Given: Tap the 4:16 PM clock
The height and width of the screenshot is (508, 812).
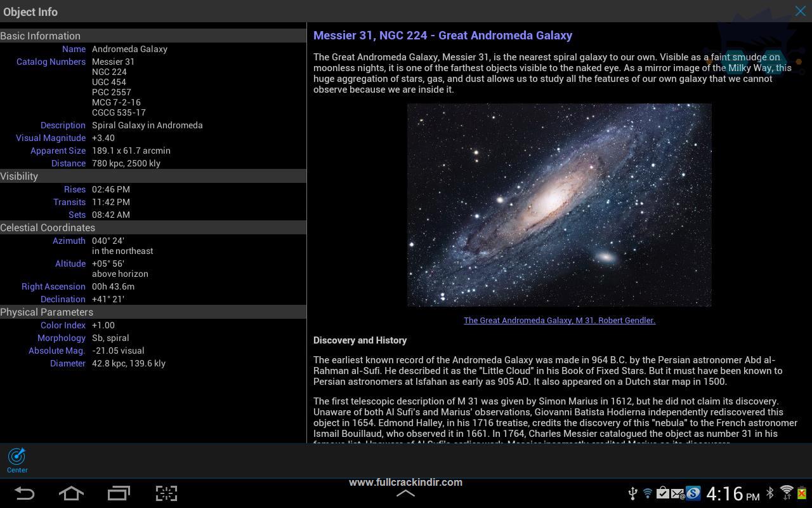Looking at the screenshot, I should (x=733, y=493).
